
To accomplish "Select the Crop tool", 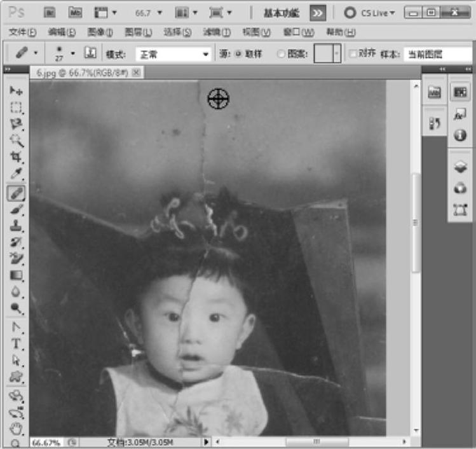I will click(16, 156).
